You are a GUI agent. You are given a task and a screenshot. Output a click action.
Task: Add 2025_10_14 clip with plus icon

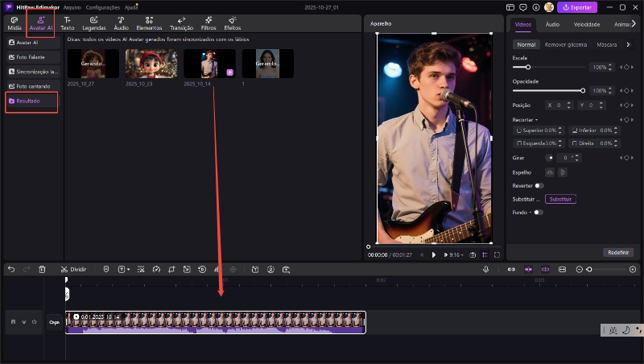(230, 72)
